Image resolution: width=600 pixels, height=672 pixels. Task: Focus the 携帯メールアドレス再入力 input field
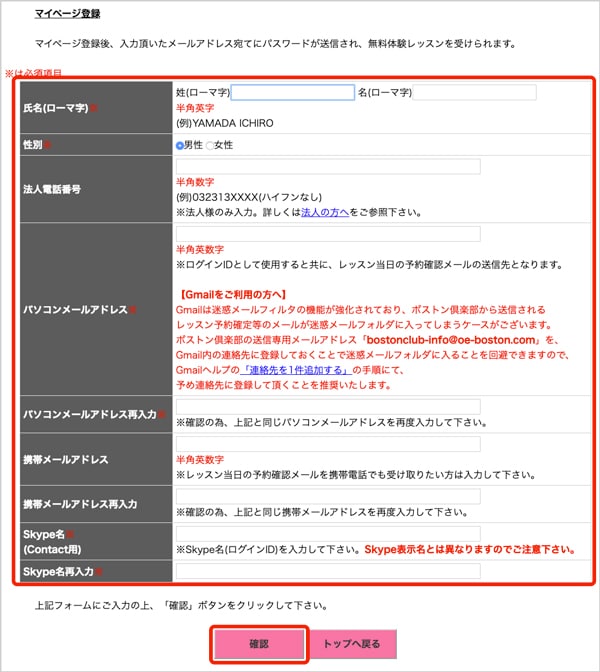327,496
